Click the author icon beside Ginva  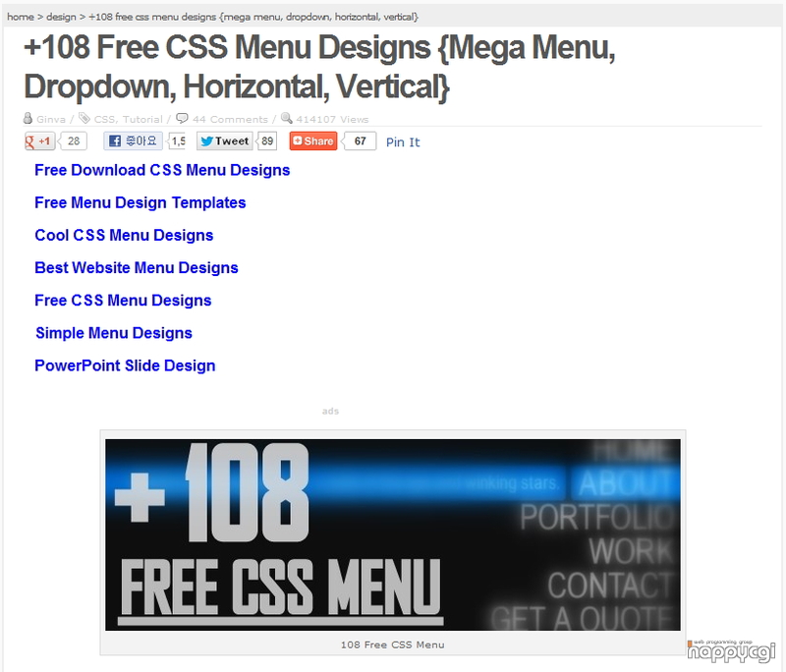28,118
